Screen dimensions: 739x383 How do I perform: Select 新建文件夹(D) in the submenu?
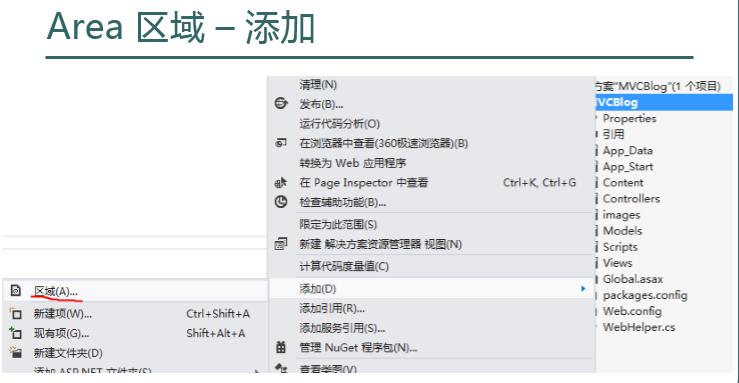coord(68,353)
